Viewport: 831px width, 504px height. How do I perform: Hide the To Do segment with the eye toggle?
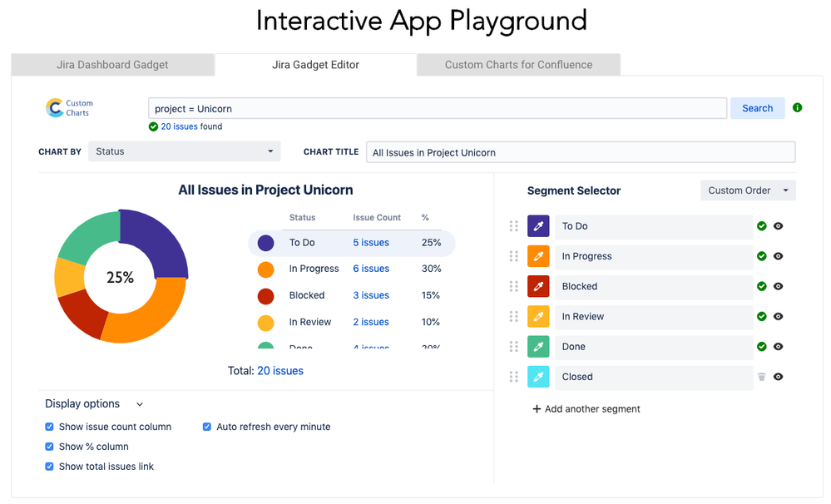pyautogui.click(x=779, y=225)
